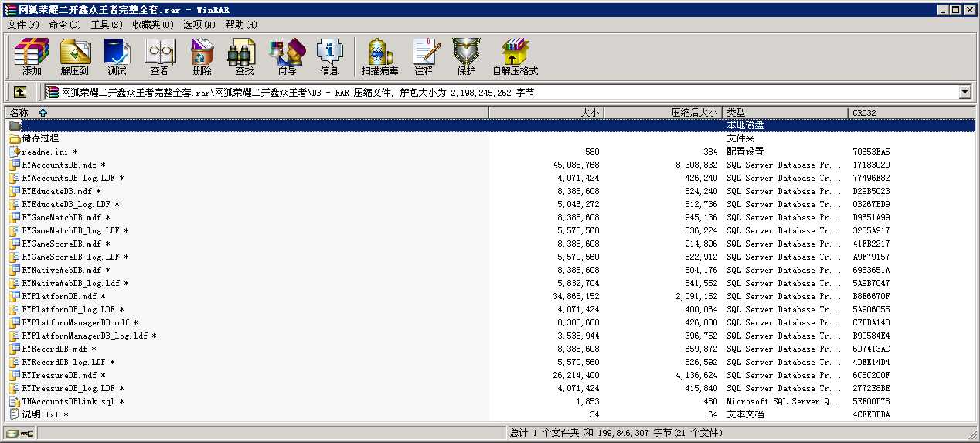
Task: Click the 储存过程 folder icon
Action: coord(15,138)
